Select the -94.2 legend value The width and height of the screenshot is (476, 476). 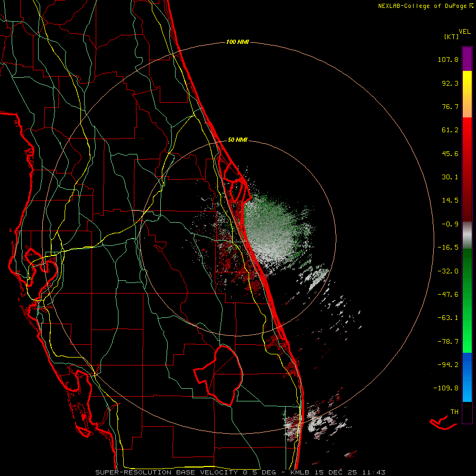point(448,364)
